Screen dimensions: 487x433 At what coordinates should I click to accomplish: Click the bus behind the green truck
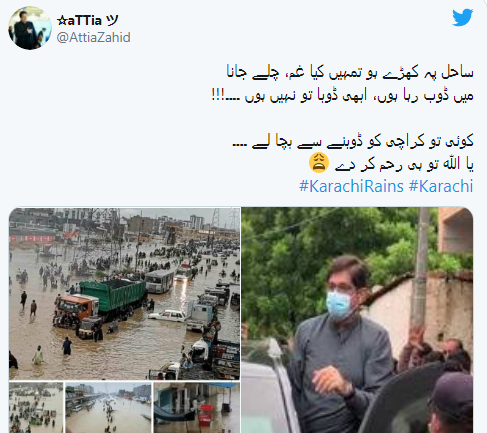(x=159, y=281)
